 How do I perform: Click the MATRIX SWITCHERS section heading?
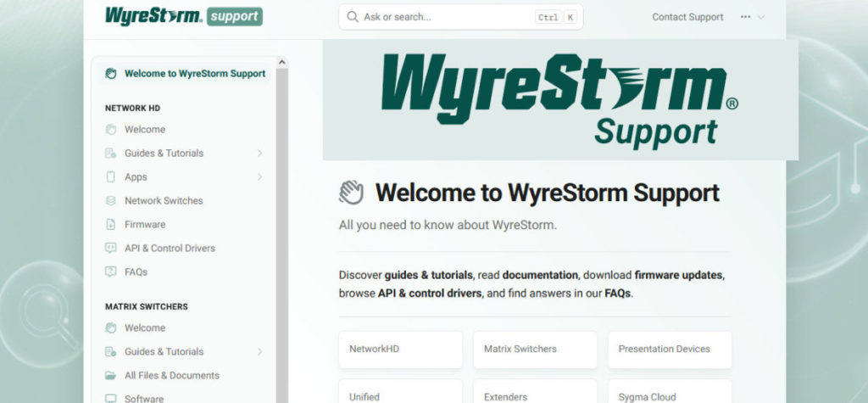coord(147,306)
